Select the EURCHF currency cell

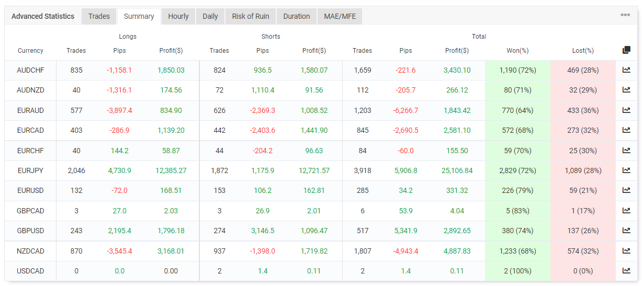point(30,151)
